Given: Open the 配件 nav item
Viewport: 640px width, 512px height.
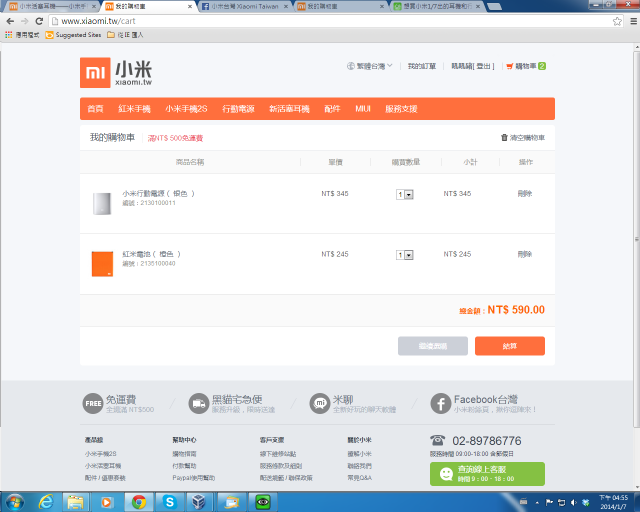Looking at the screenshot, I should coord(332,109).
